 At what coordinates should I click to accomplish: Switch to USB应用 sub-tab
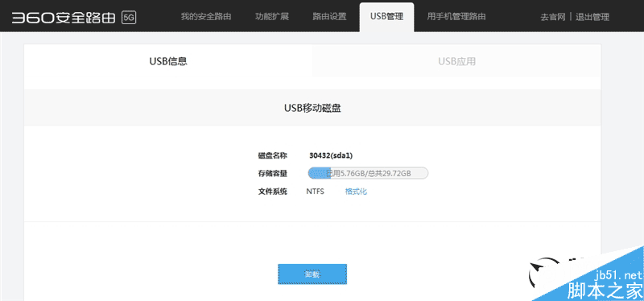456,61
